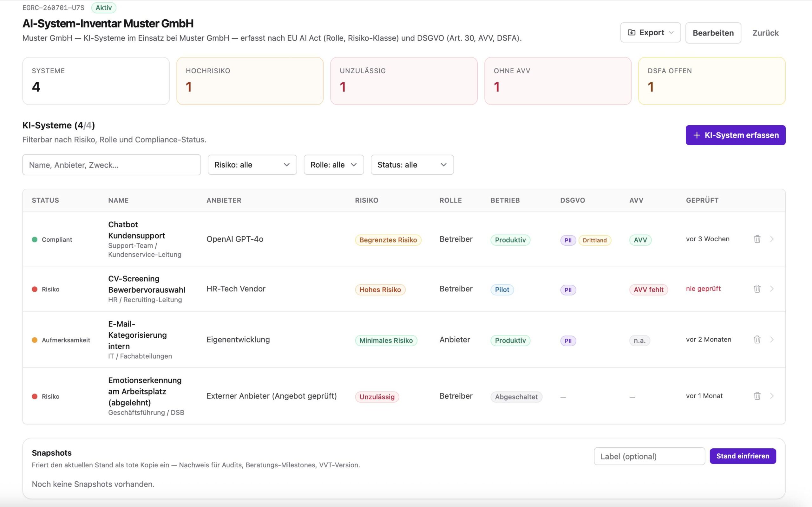Focus the Name, Anbieter, Zweck search field

tap(112, 165)
